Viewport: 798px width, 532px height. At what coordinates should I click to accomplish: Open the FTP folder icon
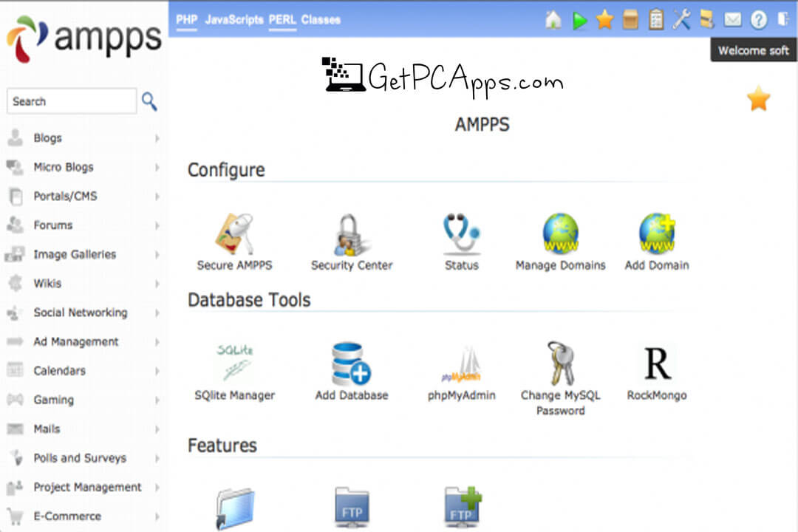click(x=352, y=507)
